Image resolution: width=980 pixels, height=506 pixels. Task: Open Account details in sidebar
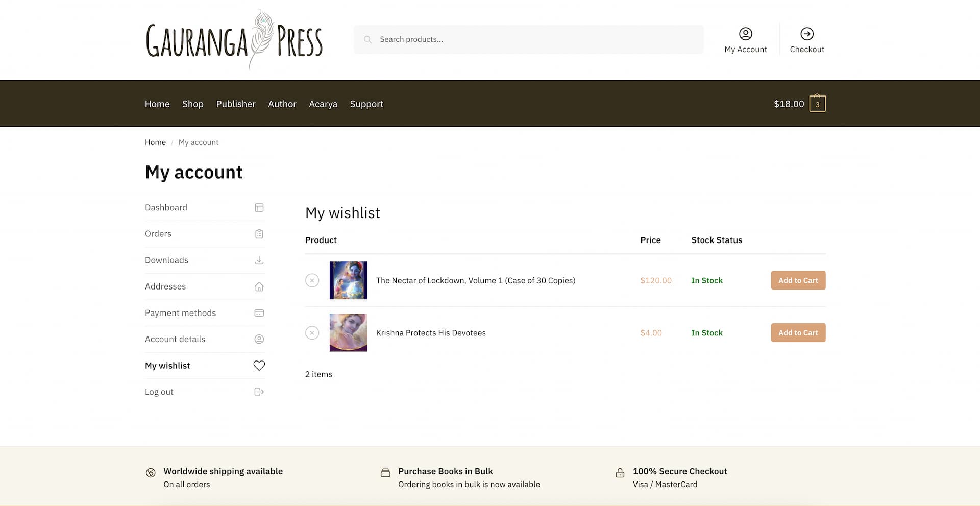point(175,339)
